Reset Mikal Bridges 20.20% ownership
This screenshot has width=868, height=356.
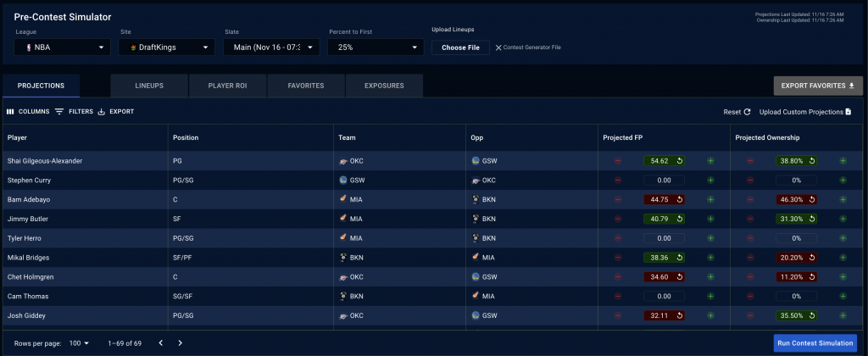pyautogui.click(x=812, y=258)
